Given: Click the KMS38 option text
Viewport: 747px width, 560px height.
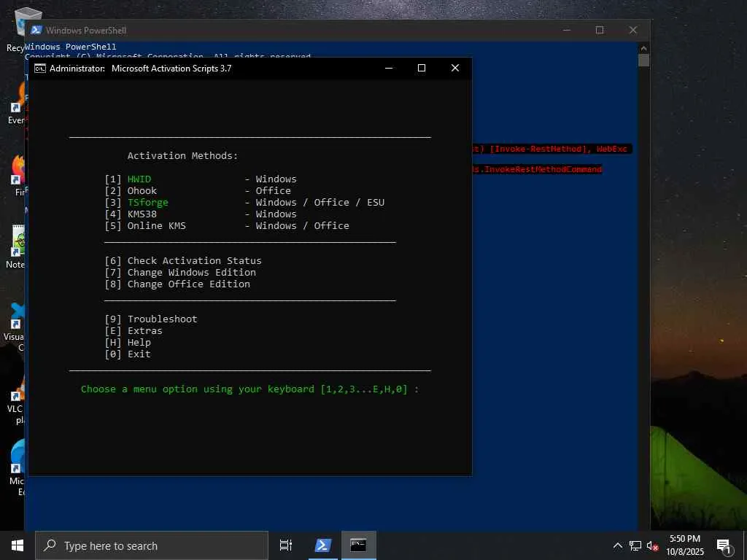Looking at the screenshot, I should coord(142,214).
